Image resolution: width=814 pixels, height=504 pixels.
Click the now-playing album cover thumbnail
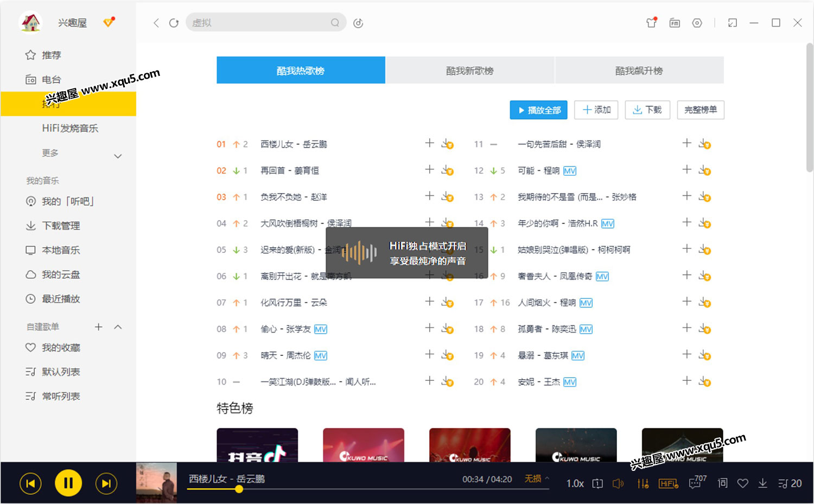tap(156, 483)
